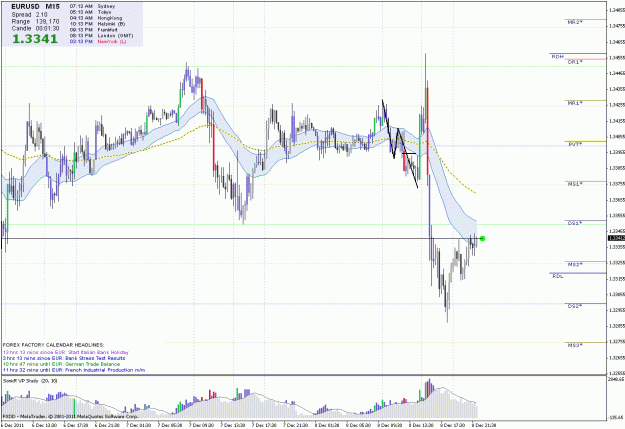Click the PVT* pivot label
This screenshot has width=625, height=429.
pyautogui.click(x=575, y=144)
